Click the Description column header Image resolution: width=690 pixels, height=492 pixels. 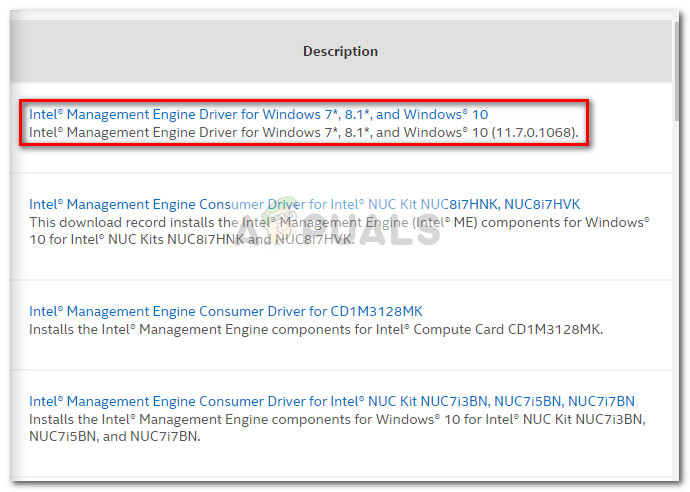coord(340,51)
